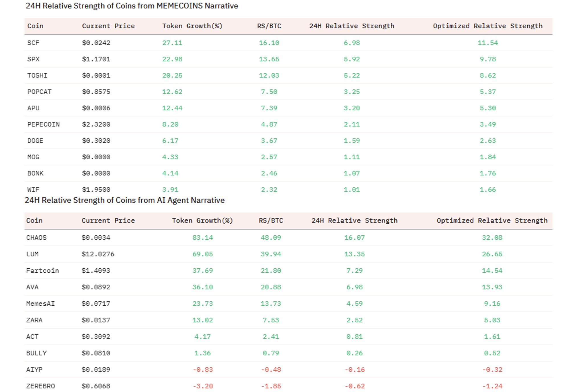Select AIYP negative growth -0.83
Viewport: 579px width, 392px height.
tap(203, 369)
